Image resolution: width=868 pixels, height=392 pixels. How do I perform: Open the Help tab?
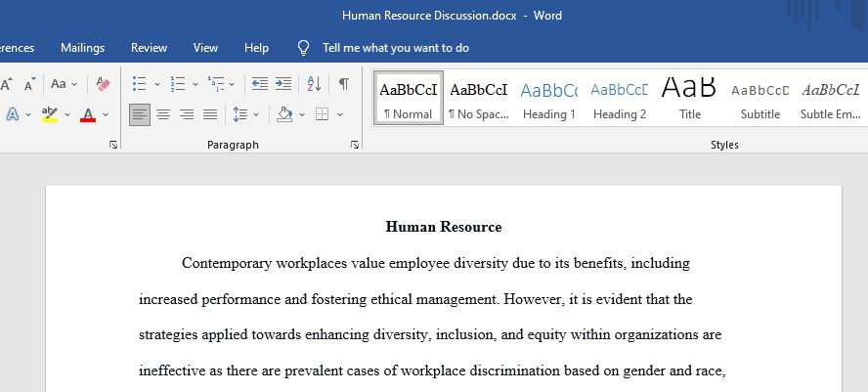pyautogui.click(x=256, y=48)
